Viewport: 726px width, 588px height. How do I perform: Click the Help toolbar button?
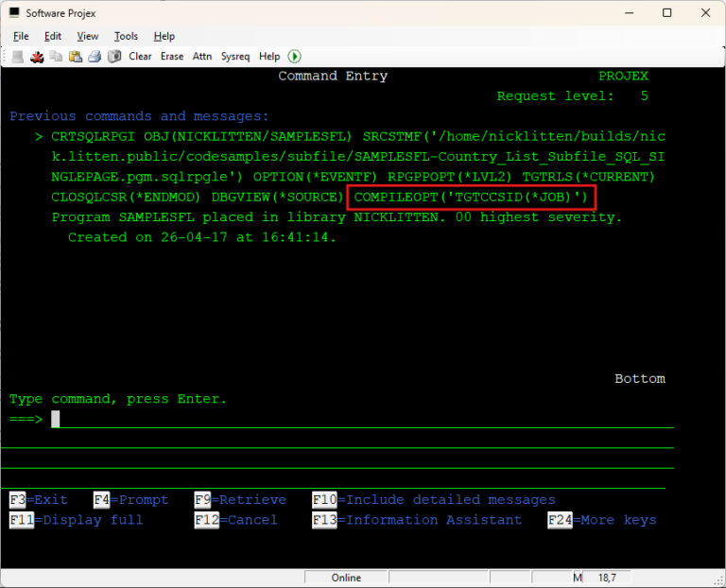tap(269, 57)
